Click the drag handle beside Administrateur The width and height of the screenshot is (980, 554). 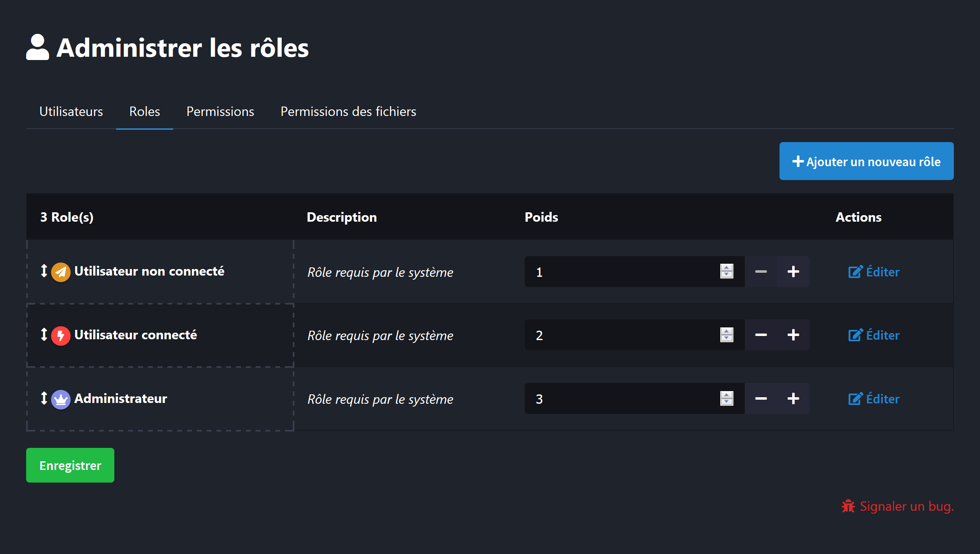[44, 399]
